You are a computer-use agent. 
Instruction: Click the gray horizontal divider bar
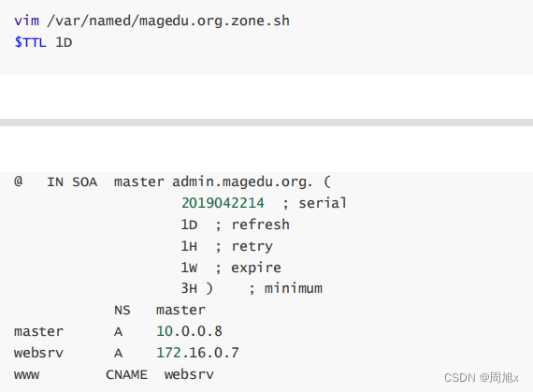pos(266,123)
